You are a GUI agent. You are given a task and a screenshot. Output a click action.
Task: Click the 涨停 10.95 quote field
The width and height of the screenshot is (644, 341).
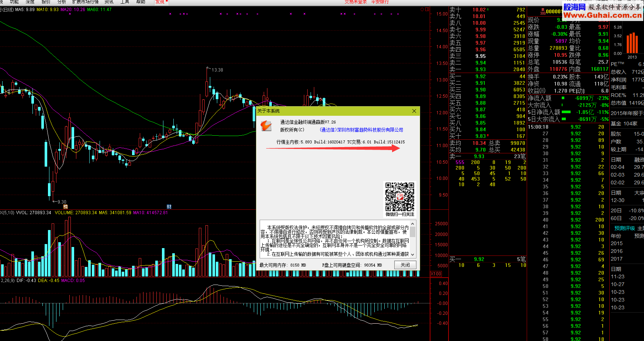(x=547, y=55)
